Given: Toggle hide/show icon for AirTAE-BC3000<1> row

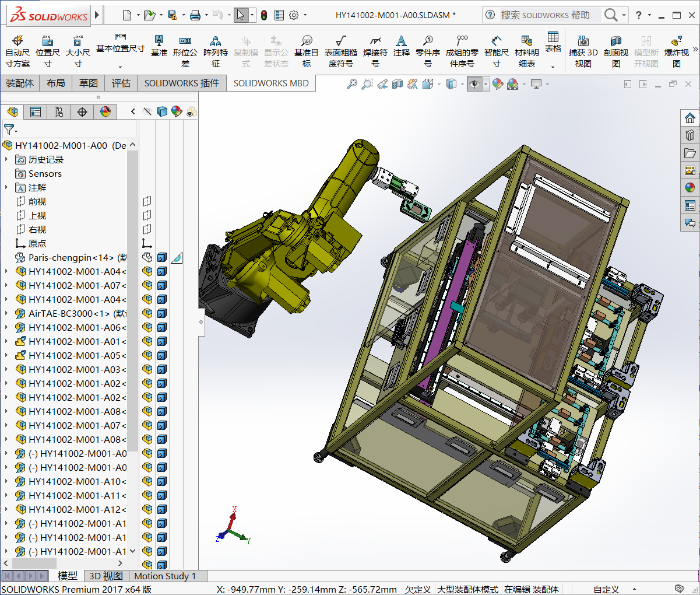Looking at the screenshot, I should [x=147, y=313].
